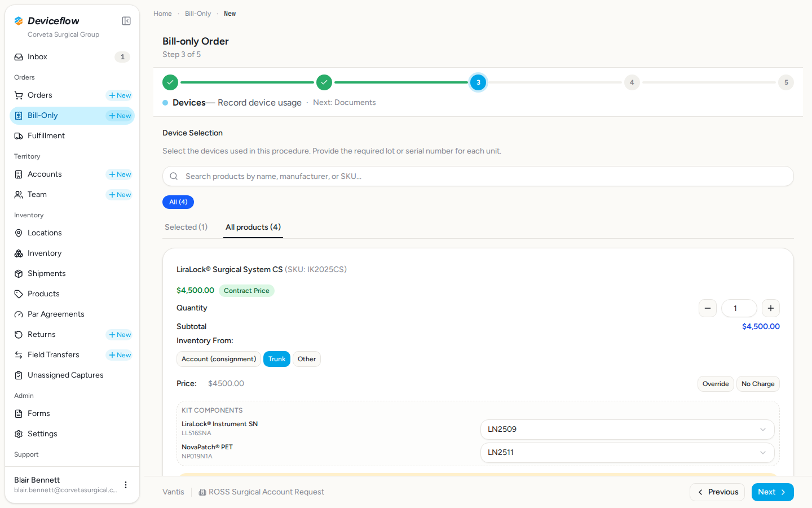Screen dimensions: 812x508
Task: Collapse the sidebar panel icon
Action: coord(126,21)
